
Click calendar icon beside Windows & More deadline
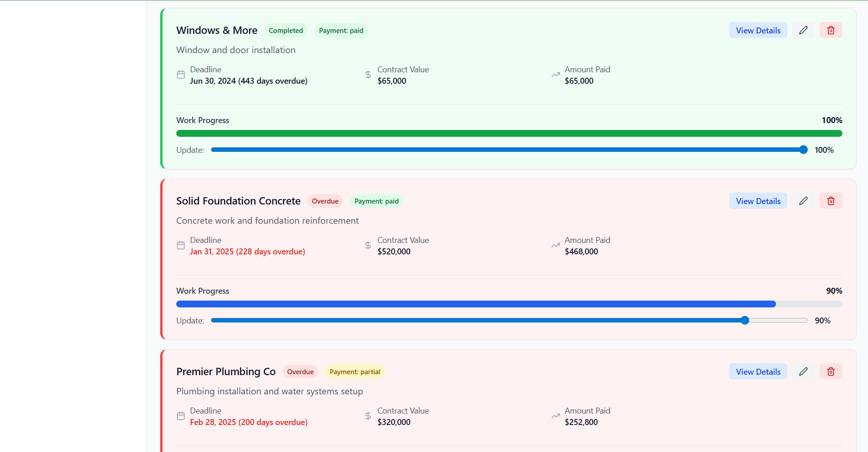click(181, 75)
